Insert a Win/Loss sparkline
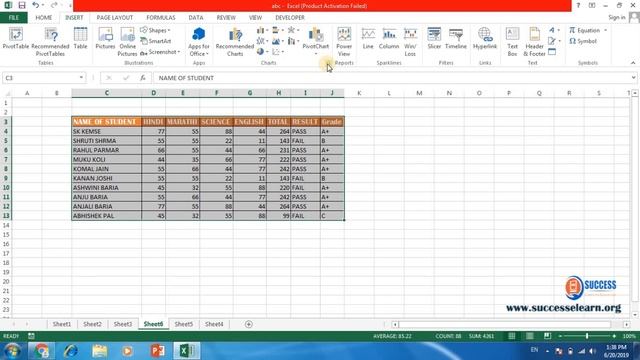 [410, 42]
